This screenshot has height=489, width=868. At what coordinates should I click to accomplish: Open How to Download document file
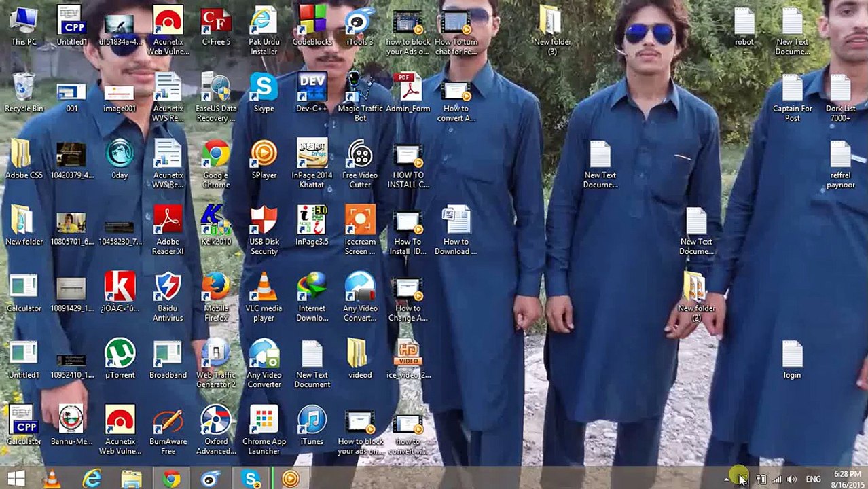[456, 232]
